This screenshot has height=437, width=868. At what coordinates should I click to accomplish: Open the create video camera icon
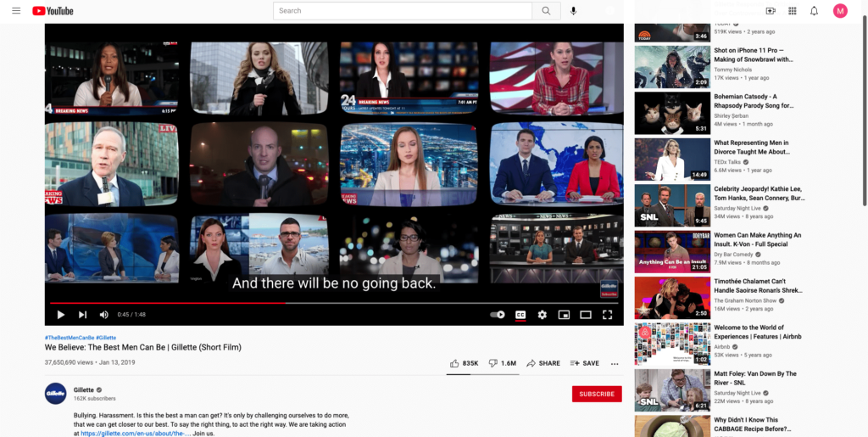pos(771,11)
